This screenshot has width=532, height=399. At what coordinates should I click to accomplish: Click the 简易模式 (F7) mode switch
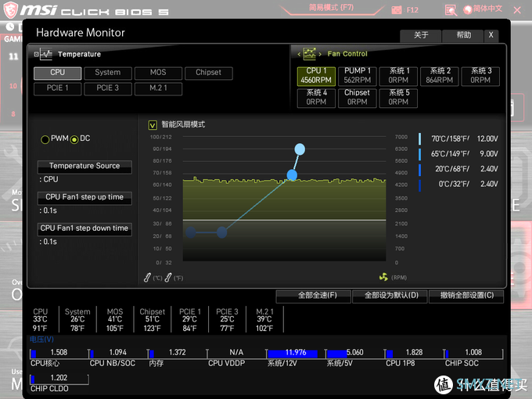click(x=332, y=8)
